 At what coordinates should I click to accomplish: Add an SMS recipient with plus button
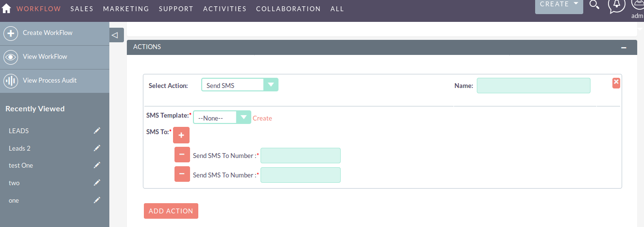[181, 135]
